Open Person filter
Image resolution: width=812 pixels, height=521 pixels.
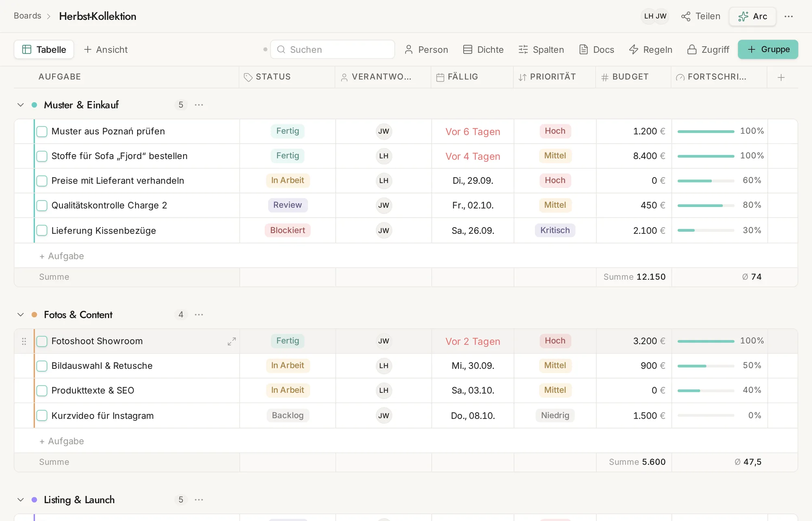coord(426,50)
